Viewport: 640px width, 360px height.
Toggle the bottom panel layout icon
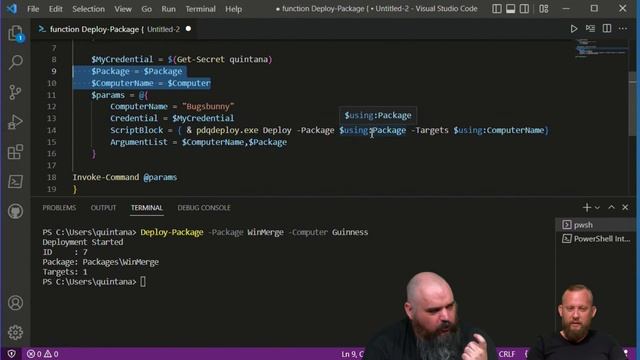coord(511,9)
